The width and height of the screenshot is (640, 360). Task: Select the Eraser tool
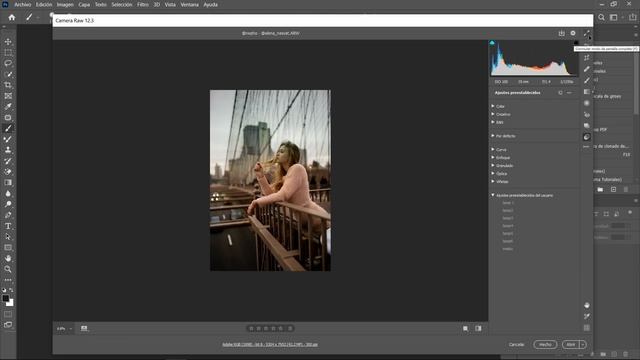8,172
